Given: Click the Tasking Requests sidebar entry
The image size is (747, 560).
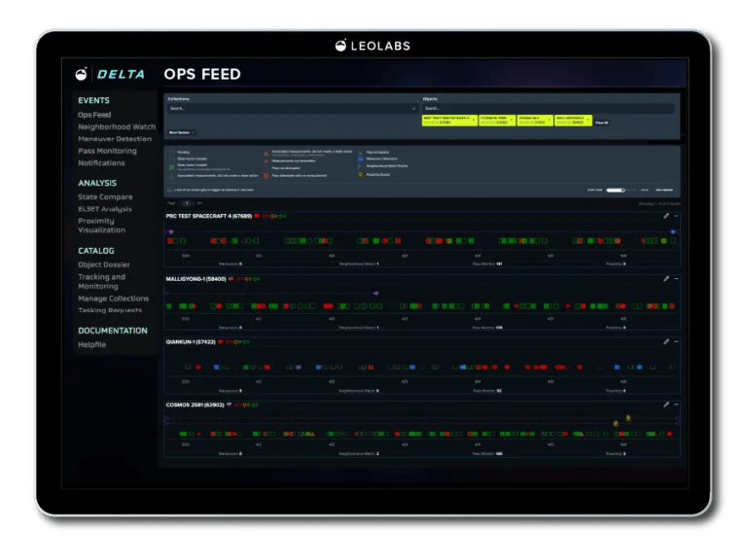Looking at the screenshot, I should pyautogui.click(x=110, y=310).
